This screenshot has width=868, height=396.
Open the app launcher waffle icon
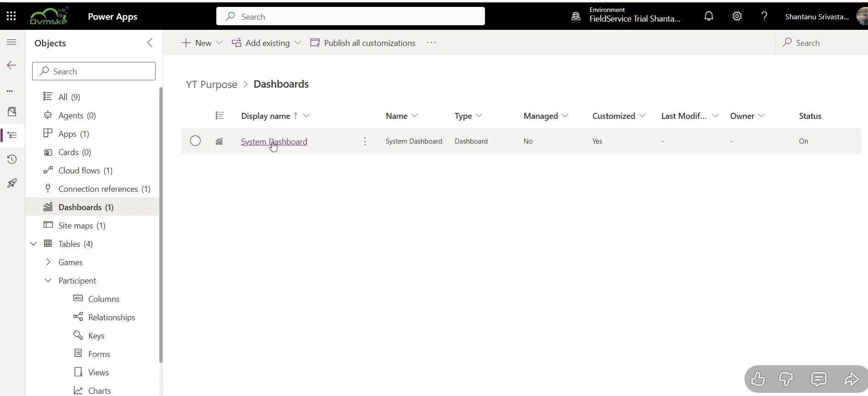click(11, 17)
